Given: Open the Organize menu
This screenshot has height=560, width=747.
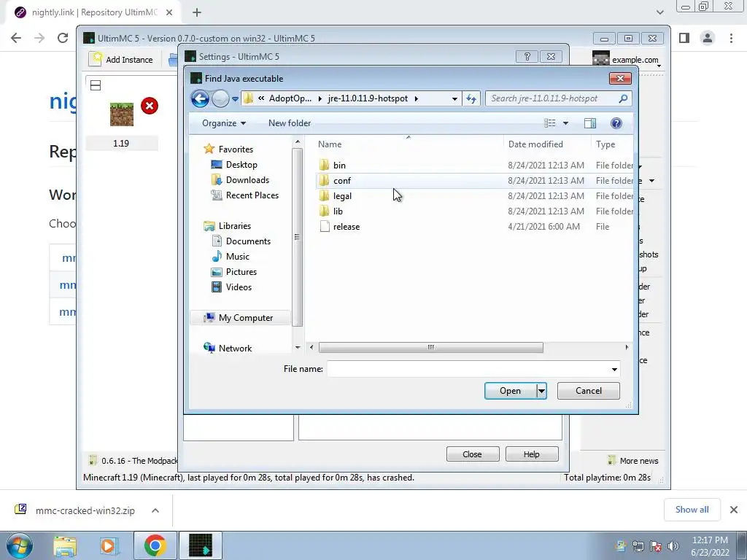Looking at the screenshot, I should [224, 123].
